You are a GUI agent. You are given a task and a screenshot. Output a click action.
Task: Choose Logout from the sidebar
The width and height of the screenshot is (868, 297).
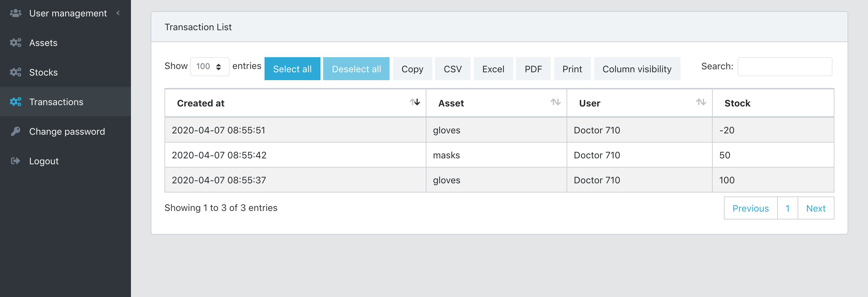click(x=65, y=161)
